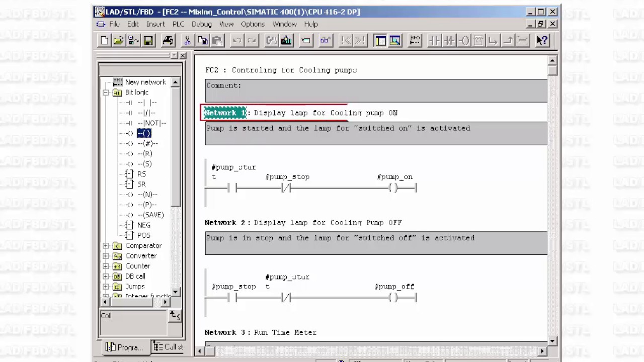Redo the last undone action

point(252,41)
